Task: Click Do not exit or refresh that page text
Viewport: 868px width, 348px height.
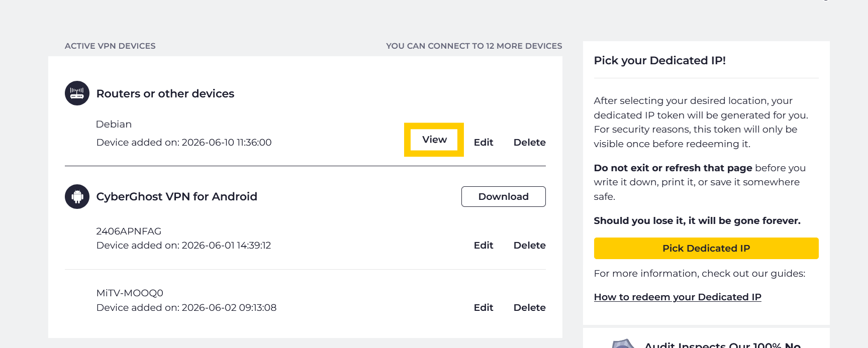Action: pyautogui.click(x=673, y=168)
